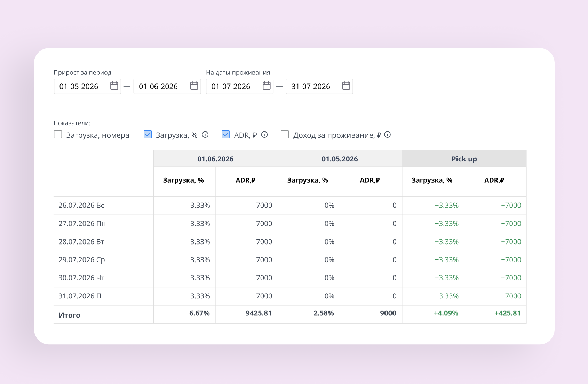Select the row label 29.07.2026 Ср

tap(82, 260)
